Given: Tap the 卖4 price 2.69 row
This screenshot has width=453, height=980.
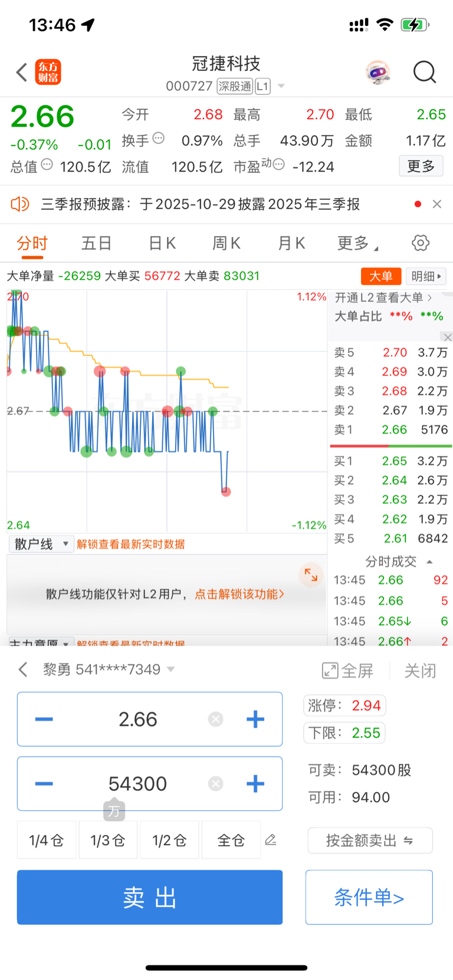Looking at the screenshot, I should [390, 372].
